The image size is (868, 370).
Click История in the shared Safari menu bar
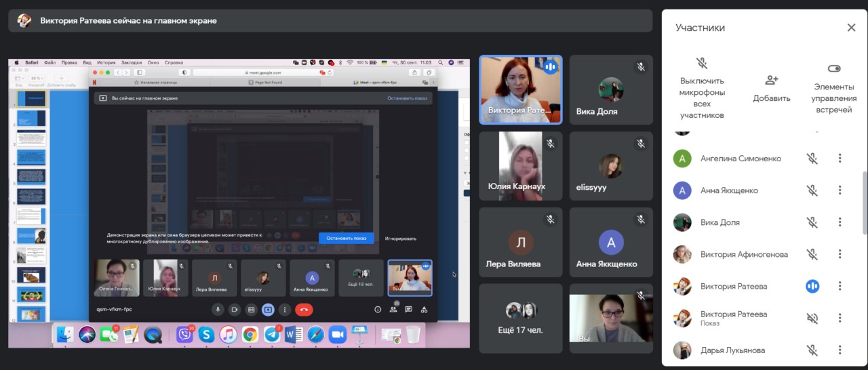tap(106, 62)
